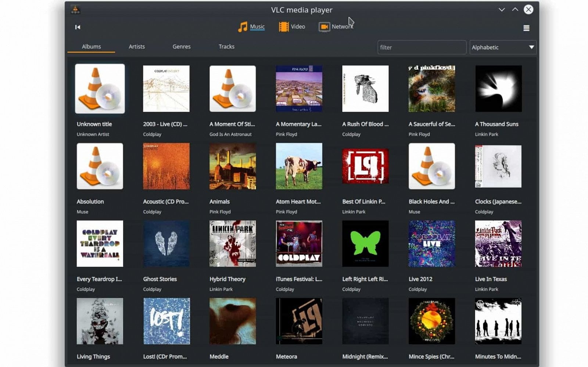Open the Video section label
The height and width of the screenshot is (367, 588).
coord(298,26)
